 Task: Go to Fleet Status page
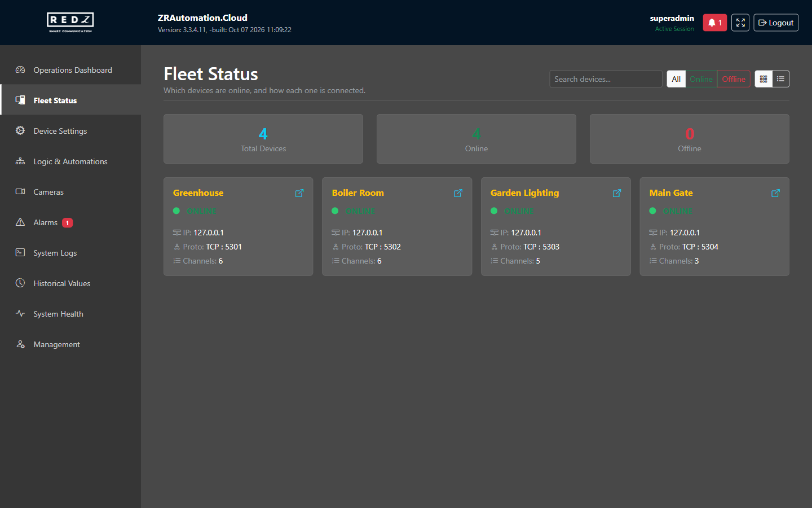[70, 100]
